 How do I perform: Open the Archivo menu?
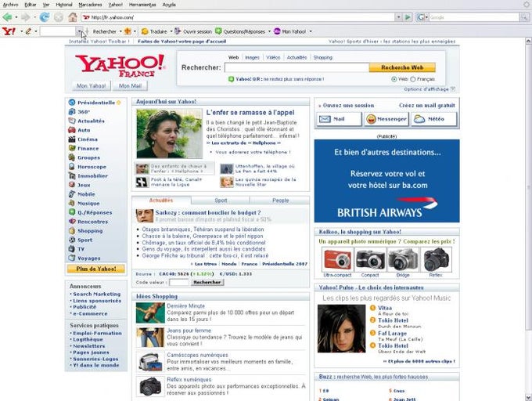pos(10,5)
